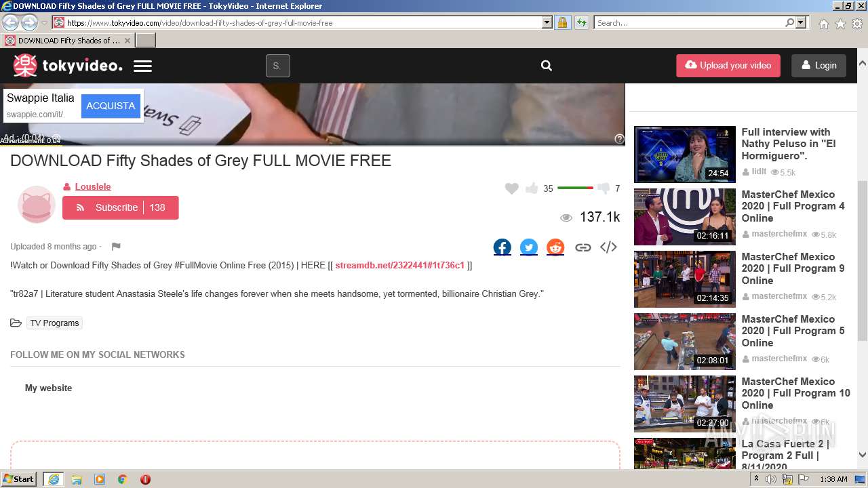Open MasterChef Mexico Program 5 thumbnail
This screenshot has height=488, width=868.
pyautogui.click(x=685, y=342)
